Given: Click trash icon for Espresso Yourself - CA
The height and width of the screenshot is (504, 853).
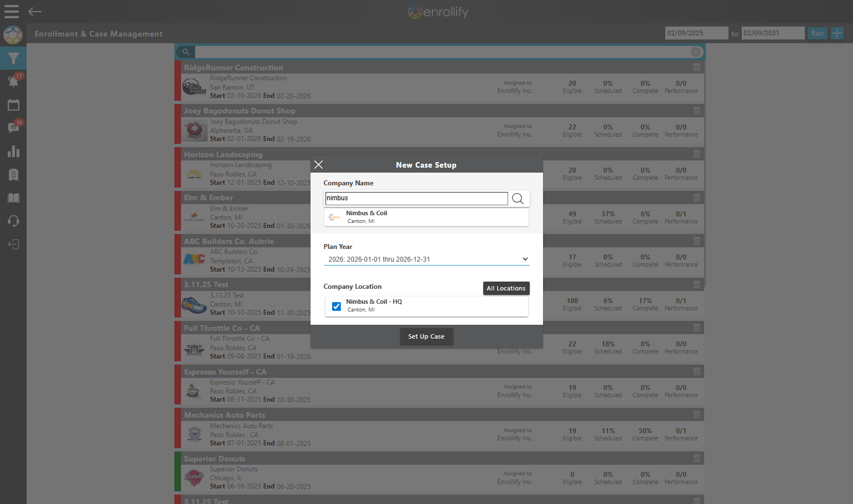Looking at the screenshot, I should tap(697, 371).
